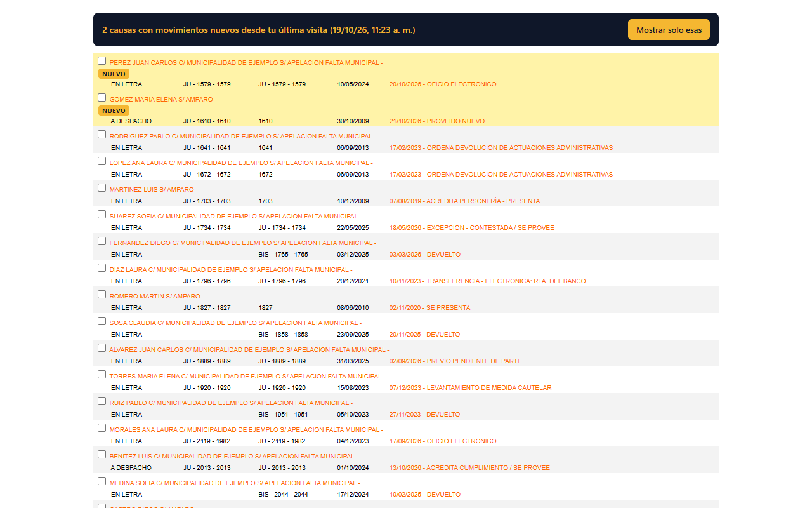812x508 pixels.
Task: Toggle checkbox next to LOPEZ ANA LAURA
Action: click(101, 161)
